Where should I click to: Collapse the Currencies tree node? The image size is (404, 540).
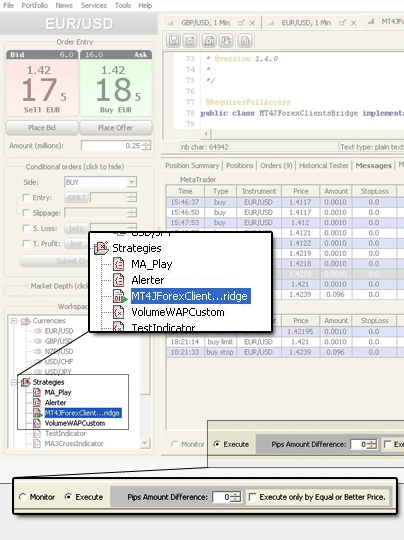click(x=14, y=321)
